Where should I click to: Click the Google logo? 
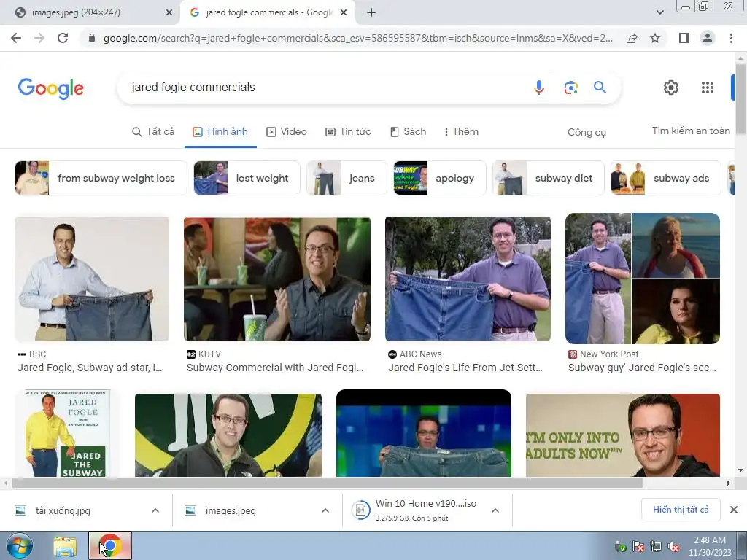coord(51,88)
